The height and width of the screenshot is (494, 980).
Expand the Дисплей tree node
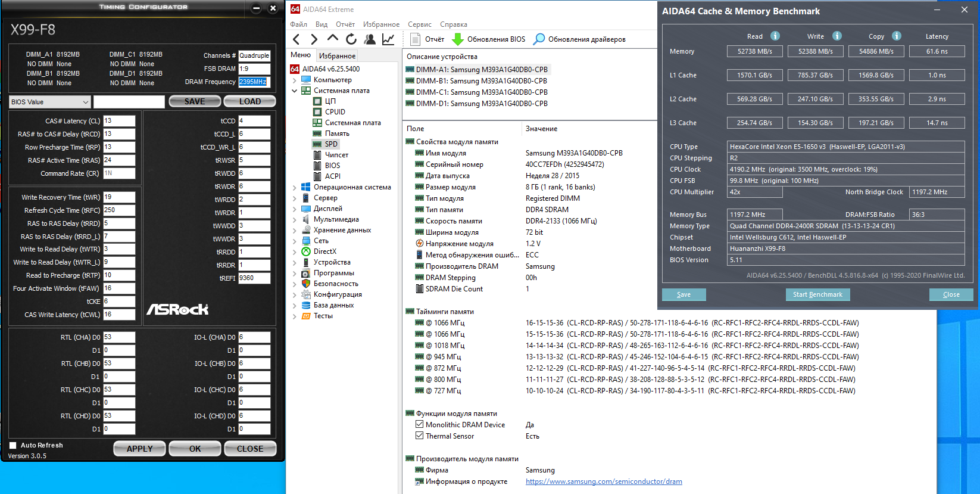click(x=295, y=209)
